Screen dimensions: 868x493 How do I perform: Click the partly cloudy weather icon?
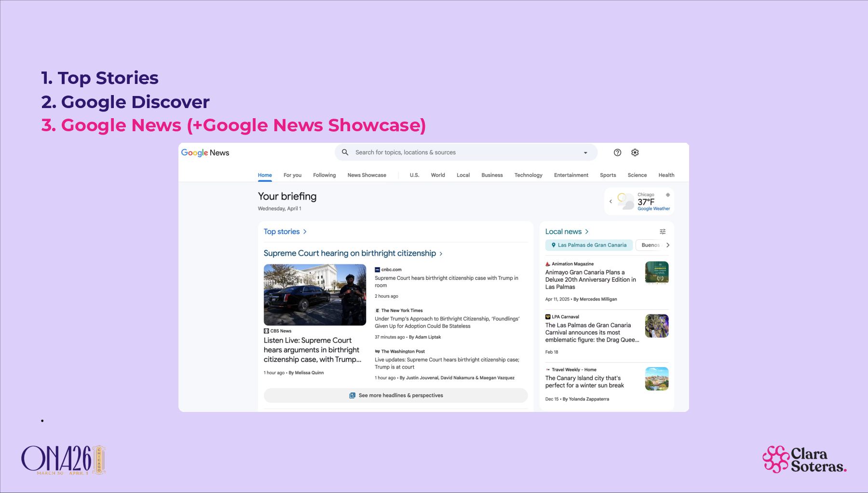coord(625,201)
